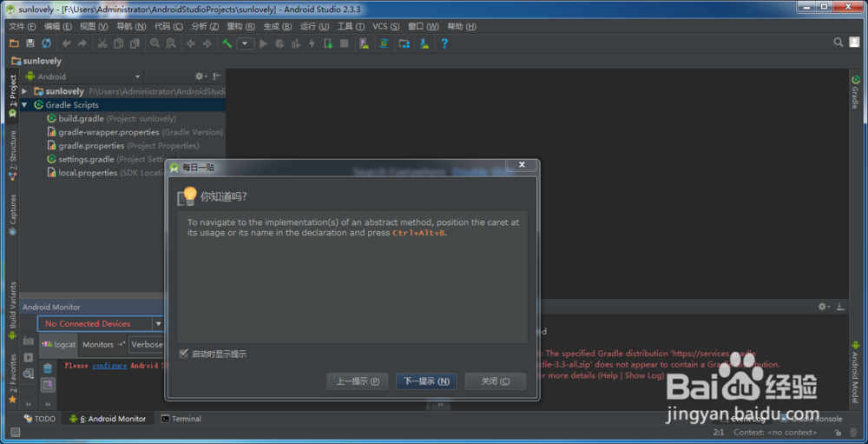Image resolution: width=868 pixels, height=444 pixels.
Task: Click the clear logcat trash icon
Action: (x=48, y=368)
